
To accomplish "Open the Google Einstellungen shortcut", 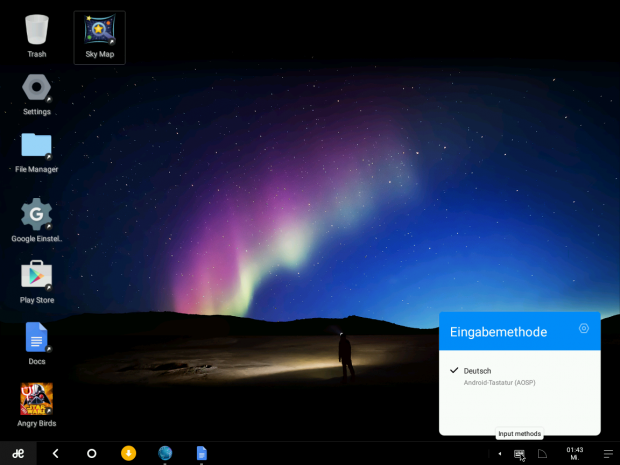I will 37,216.
